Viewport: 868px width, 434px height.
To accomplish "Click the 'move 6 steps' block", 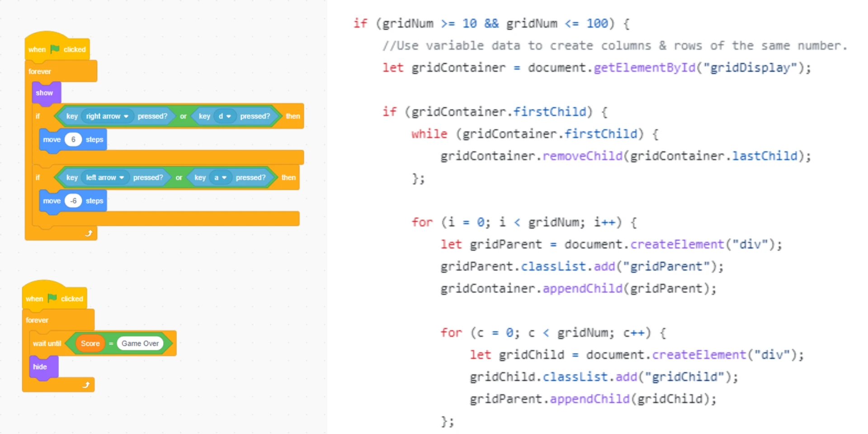I will (x=73, y=140).
